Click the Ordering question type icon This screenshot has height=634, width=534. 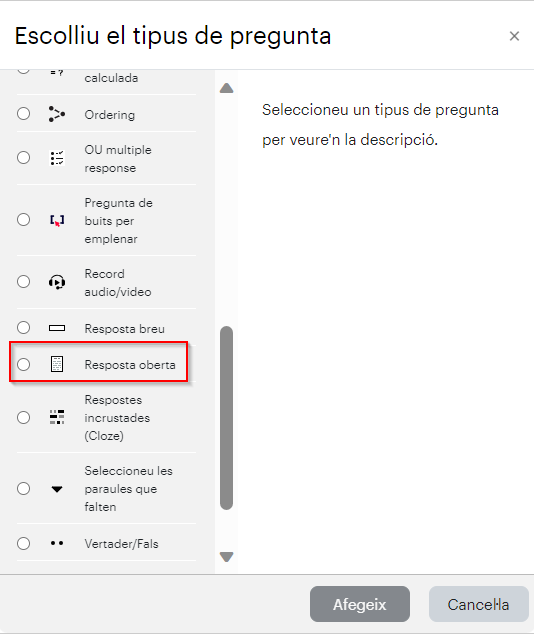[57, 114]
